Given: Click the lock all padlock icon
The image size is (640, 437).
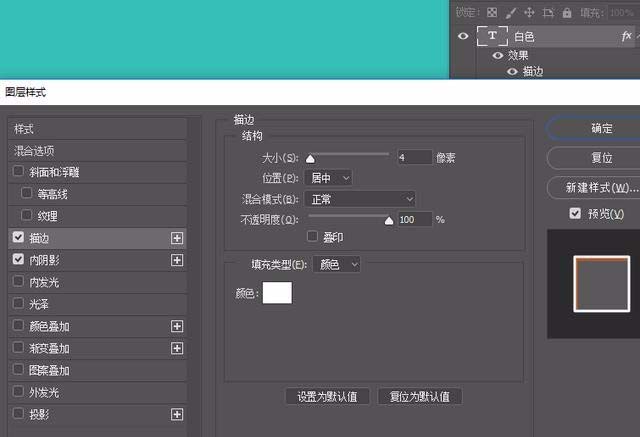Looking at the screenshot, I should 567,13.
